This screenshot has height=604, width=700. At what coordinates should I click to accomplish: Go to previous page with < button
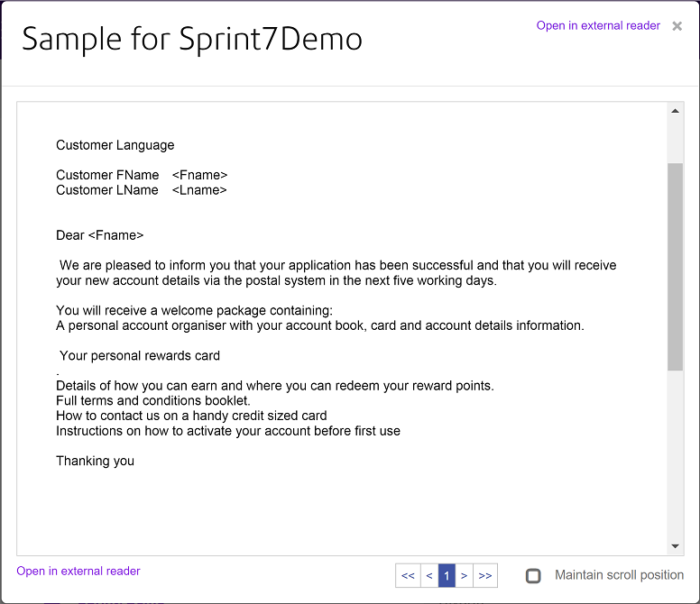[x=429, y=575]
